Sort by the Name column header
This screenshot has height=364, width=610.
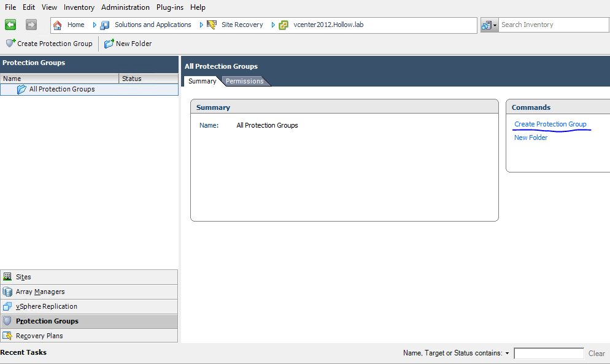60,79
